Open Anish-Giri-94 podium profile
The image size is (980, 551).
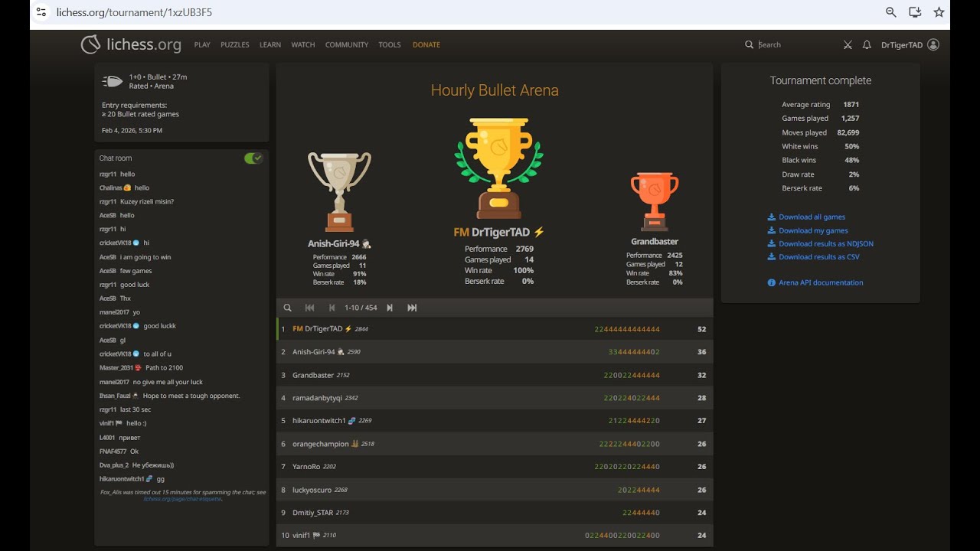click(x=339, y=244)
